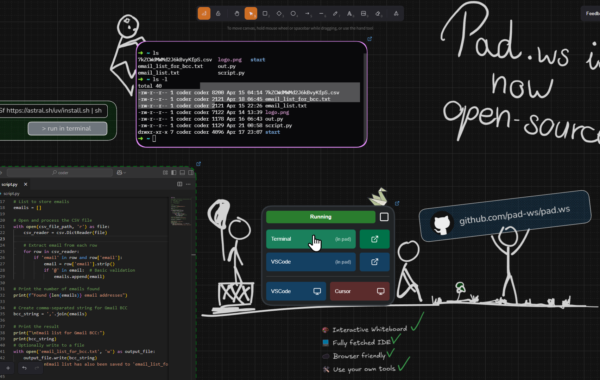
Task: Open terminal embed in new window
Action: [369, 39]
